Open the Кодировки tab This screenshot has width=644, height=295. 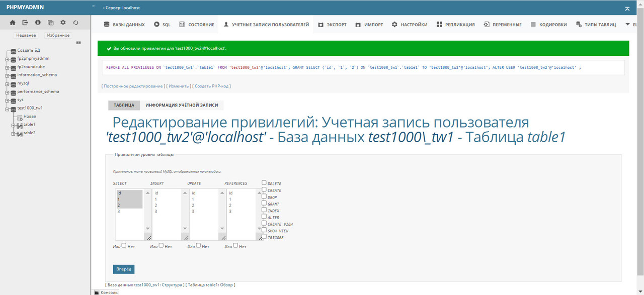tap(548, 25)
